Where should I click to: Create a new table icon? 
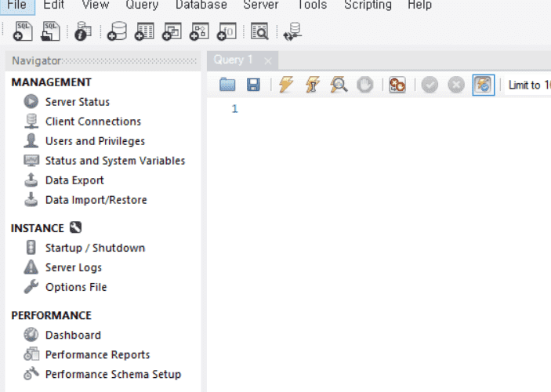click(144, 31)
